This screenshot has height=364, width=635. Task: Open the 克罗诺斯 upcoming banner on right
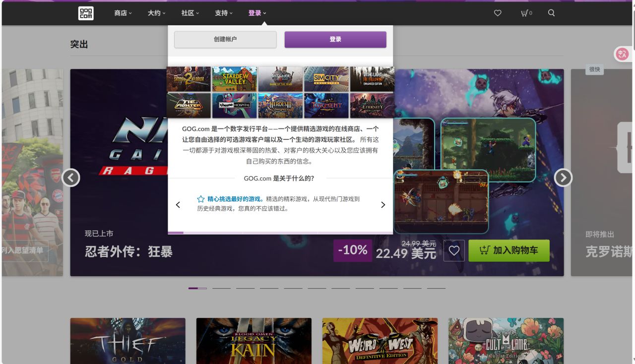coord(603,173)
